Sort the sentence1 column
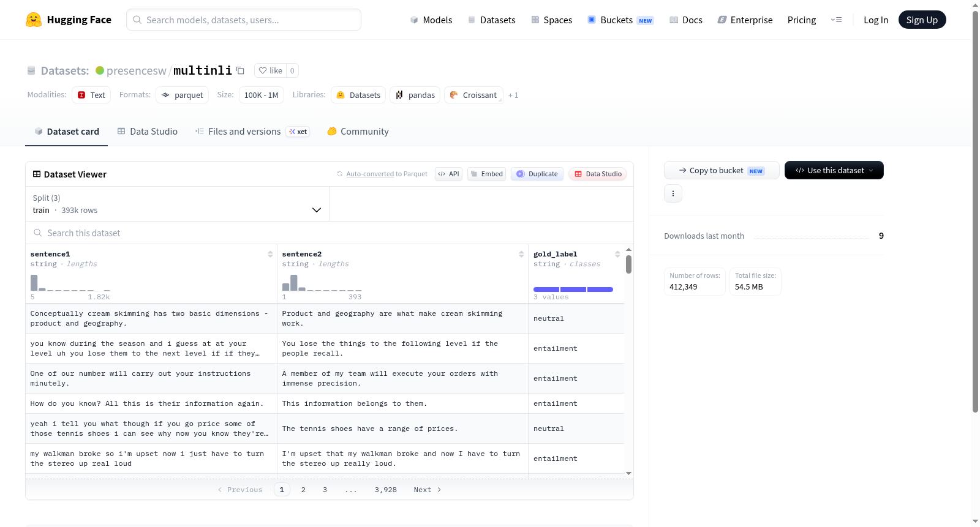Viewport: 980px width, 527px height. pyautogui.click(x=270, y=254)
